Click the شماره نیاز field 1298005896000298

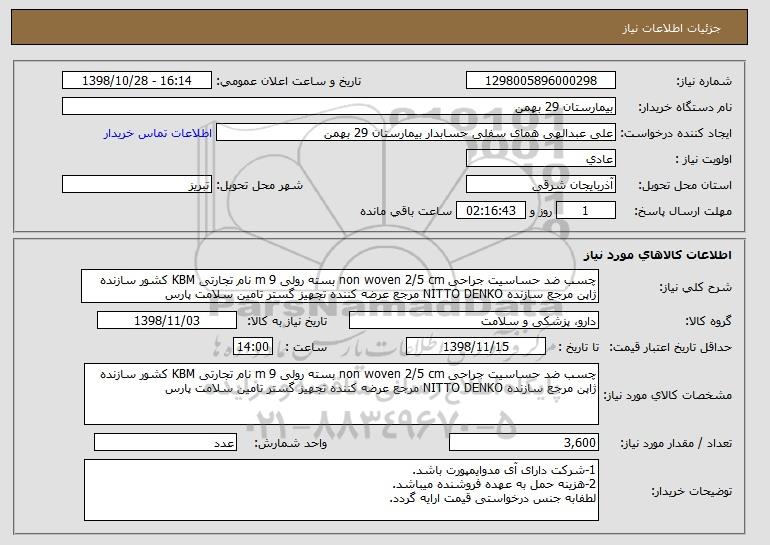(x=541, y=81)
